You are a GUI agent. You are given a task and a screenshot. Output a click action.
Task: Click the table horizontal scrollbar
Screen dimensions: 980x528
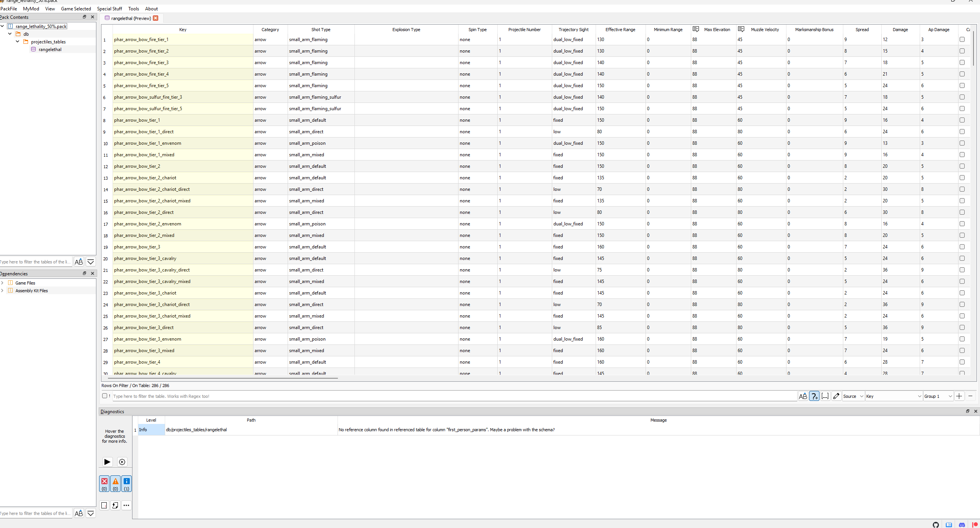point(223,378)
